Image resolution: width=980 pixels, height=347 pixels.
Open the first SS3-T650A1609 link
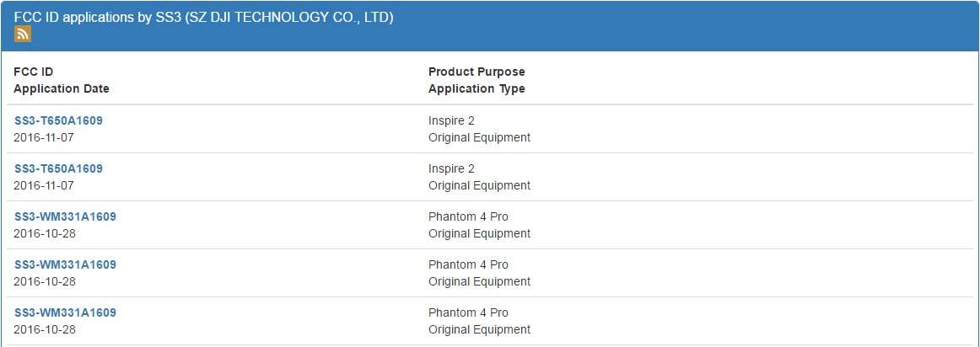point(59,120)
